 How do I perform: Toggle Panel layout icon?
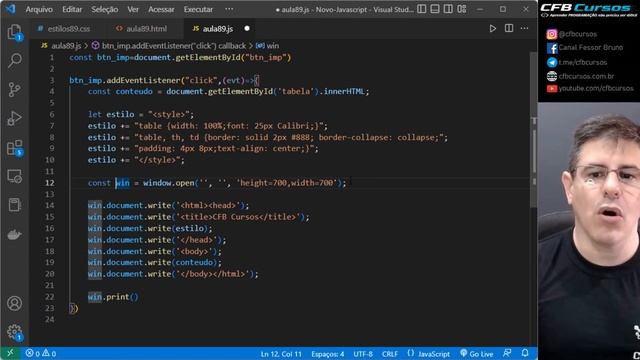click(435, 9)
